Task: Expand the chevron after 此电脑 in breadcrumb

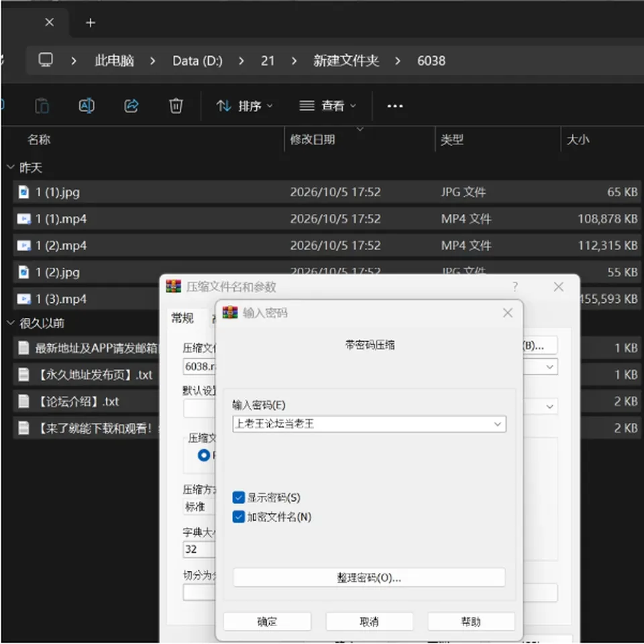Action: pyautogui.click(x=153, y=61)
